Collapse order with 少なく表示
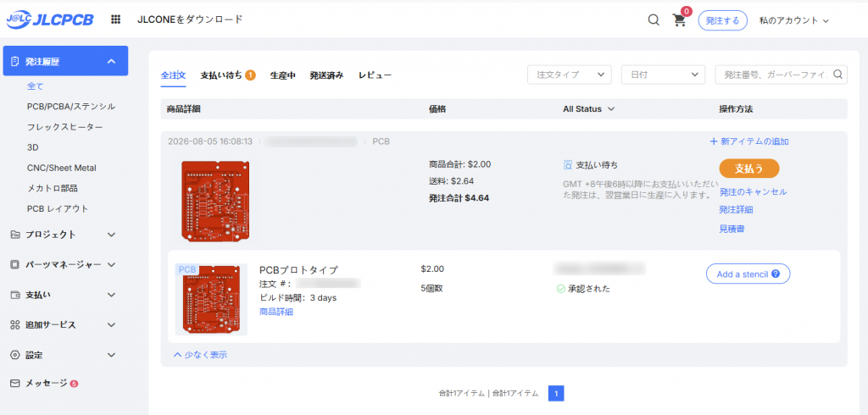The width and height of the screenshot is (868, 415). (x=200, y=355)
